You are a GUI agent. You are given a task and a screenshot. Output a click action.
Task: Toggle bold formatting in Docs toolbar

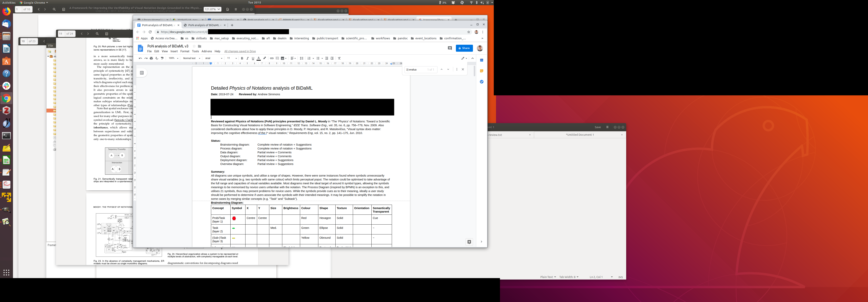coord(242,58)
